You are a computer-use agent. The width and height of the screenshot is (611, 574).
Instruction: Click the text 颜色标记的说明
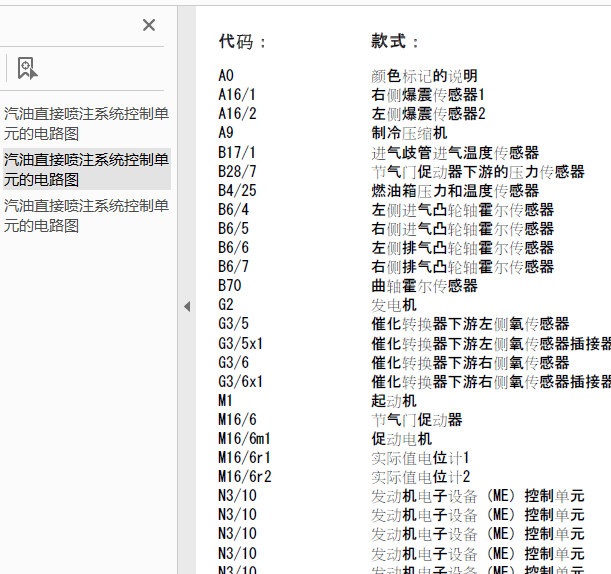[424, 76]
